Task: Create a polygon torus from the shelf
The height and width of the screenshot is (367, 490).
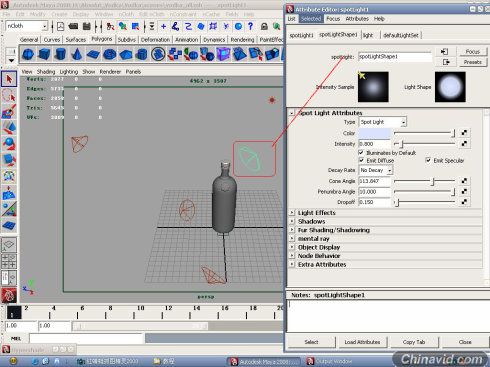Action: (109, 54)
